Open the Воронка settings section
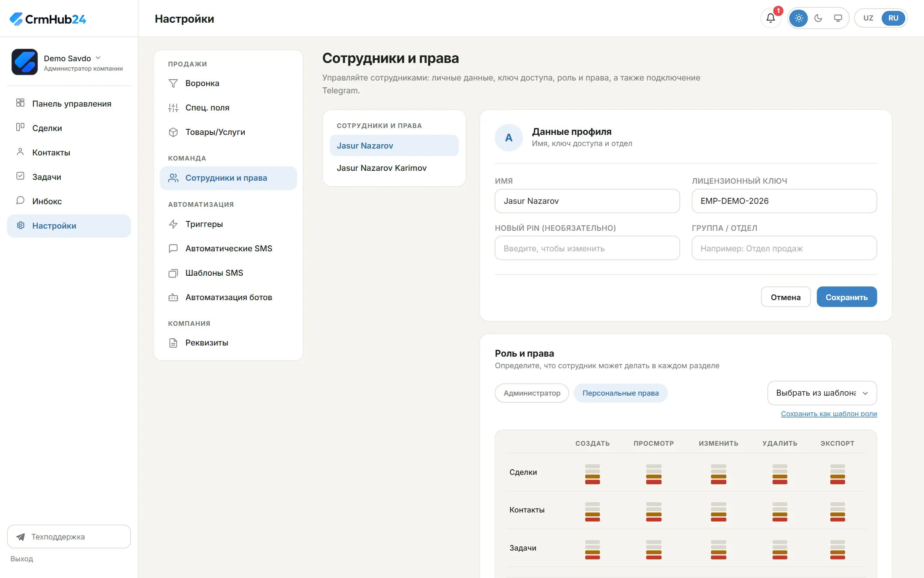The height and width of the screenshot is (578, 924). 228,83
